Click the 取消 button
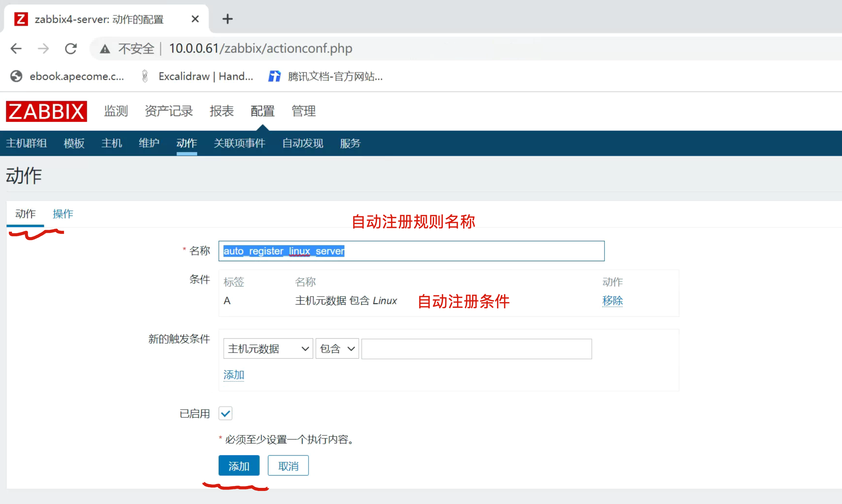This screenshot has width=842, height=504. (x=288, y=466)
